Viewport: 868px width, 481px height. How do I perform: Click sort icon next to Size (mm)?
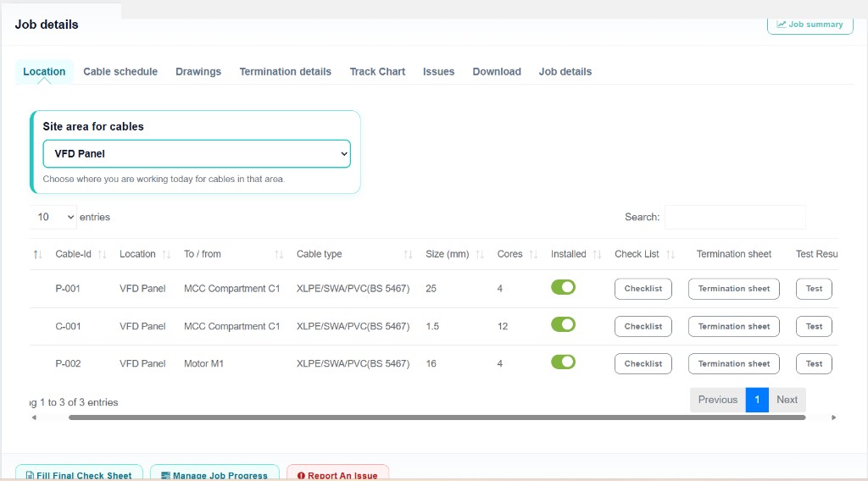click(x=480, y=255)
